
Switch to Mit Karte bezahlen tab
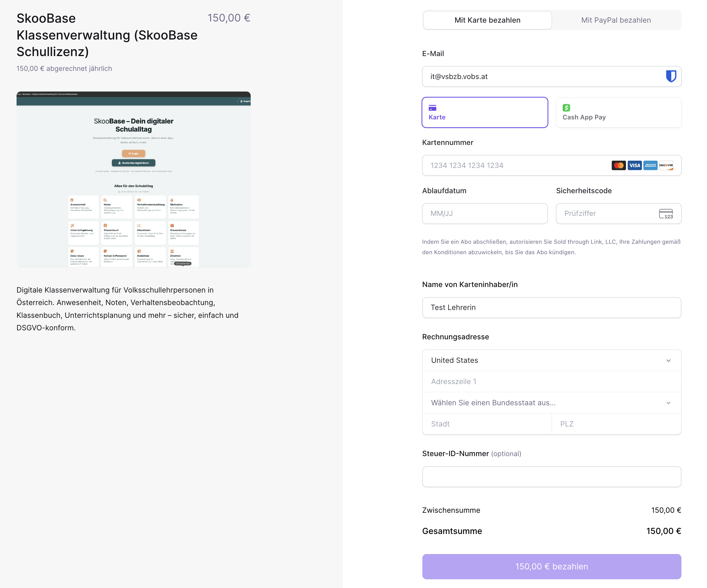pyautogui.click(x=487, y=20)
